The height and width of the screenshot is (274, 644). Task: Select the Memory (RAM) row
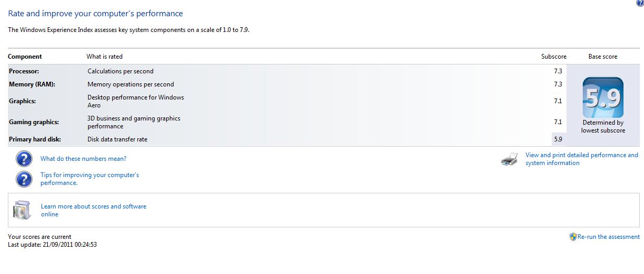(x=32, y=84)
